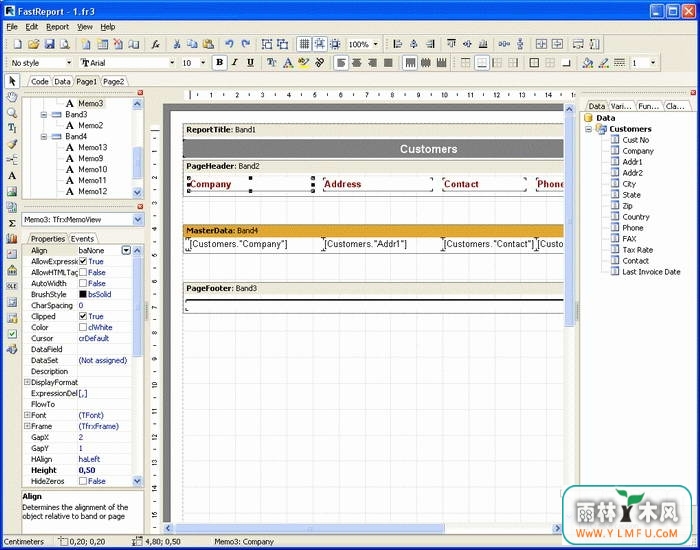Viewport: 700px width, 550px height.
Task: Expand the Font property
Action: pyautogui.click(x=27, y=415)
